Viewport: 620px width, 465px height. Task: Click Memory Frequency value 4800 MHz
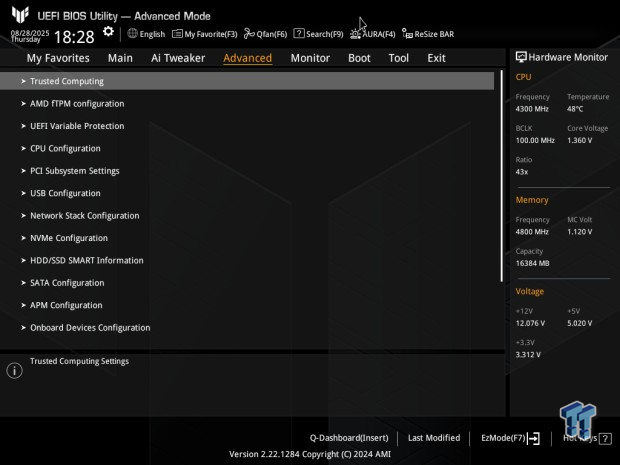tap(532, 232)
